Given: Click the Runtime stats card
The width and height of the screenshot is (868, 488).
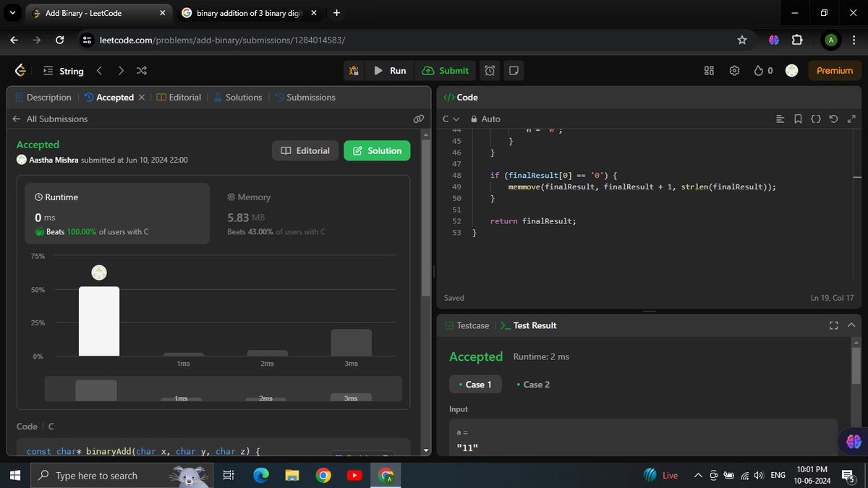Looking at the screenshot, I should [x=117, y=213].
